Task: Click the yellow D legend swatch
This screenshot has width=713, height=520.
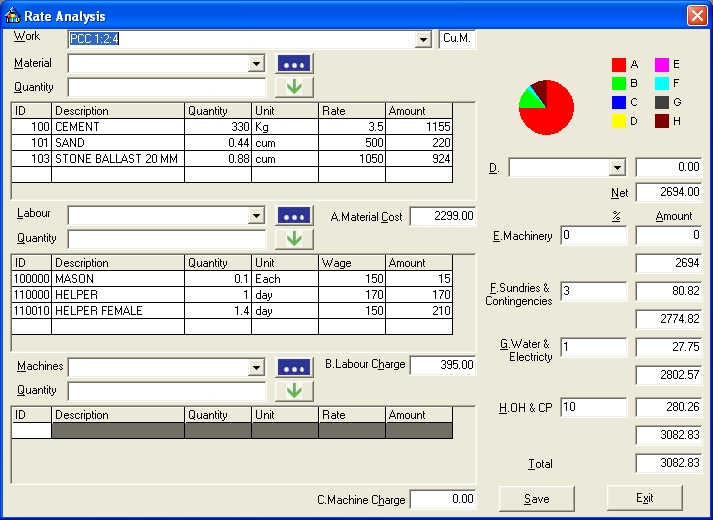Action: point(619,121)
